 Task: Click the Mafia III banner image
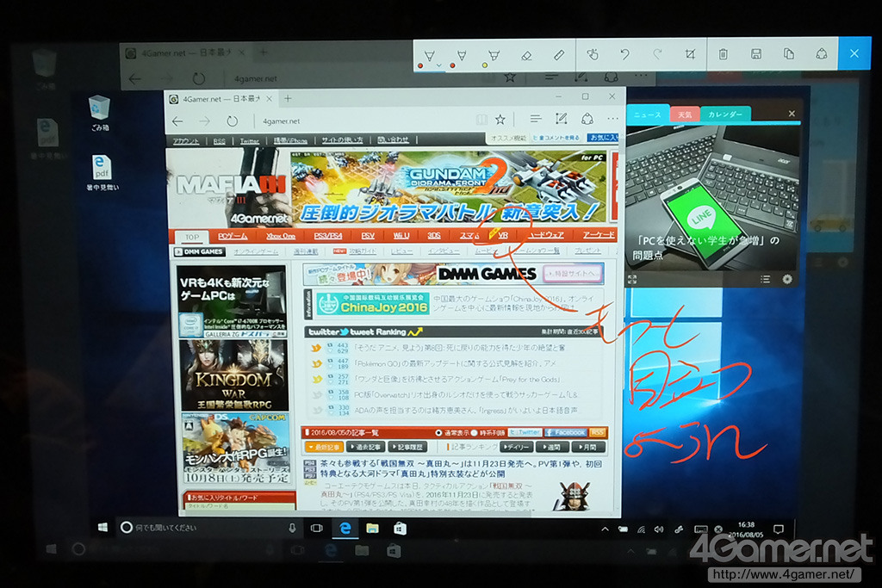(x=229, y=187)
